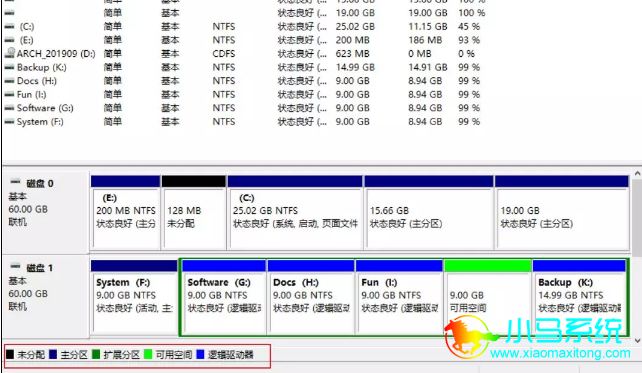Screen dimensions: 642x373
Task: Select the (C:) 25.02 GB NTFS partition block
Action: point(295,212)
